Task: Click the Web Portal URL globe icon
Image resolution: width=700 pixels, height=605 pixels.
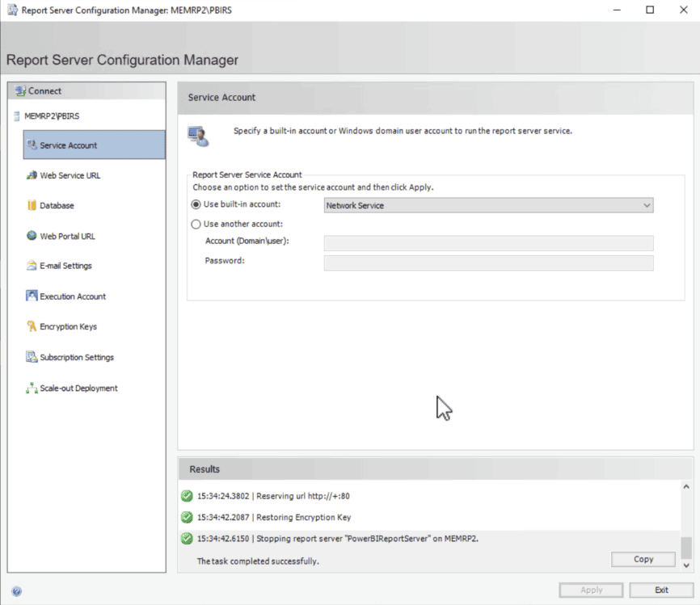Action: tap(32, 236)
